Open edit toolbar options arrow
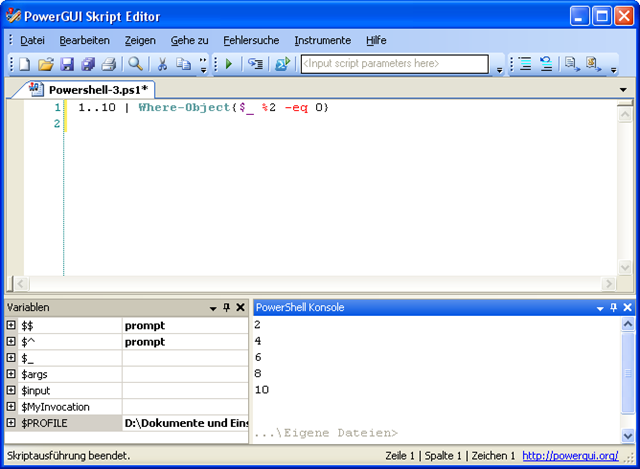This screenshot has width=640, height=469. click(613, 70)
